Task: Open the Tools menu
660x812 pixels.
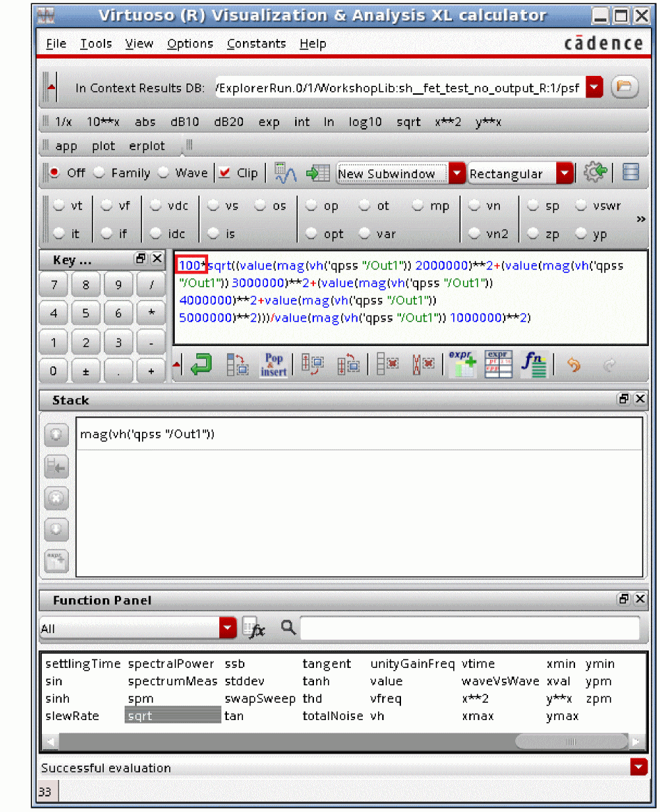Action: coord(96,43)
